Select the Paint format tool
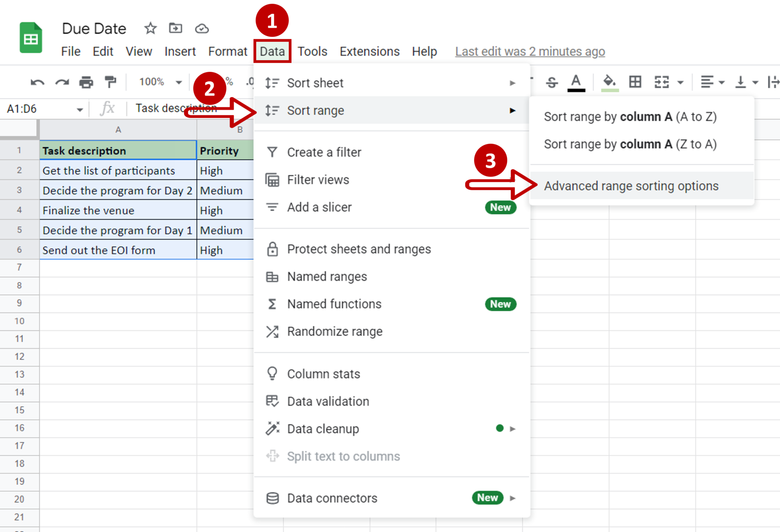Image resolution: width=780 pixels, height=532 pixels. [110, 82]
